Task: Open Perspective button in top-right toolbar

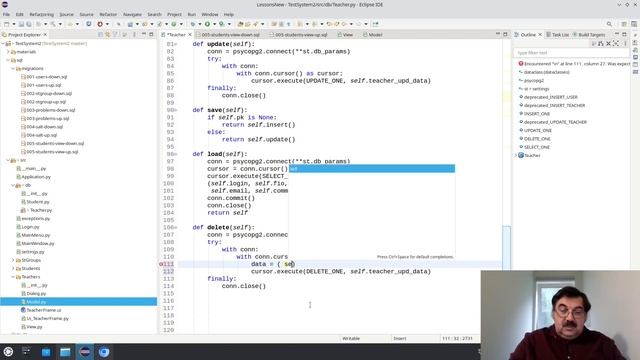Action: click(624, 24)
